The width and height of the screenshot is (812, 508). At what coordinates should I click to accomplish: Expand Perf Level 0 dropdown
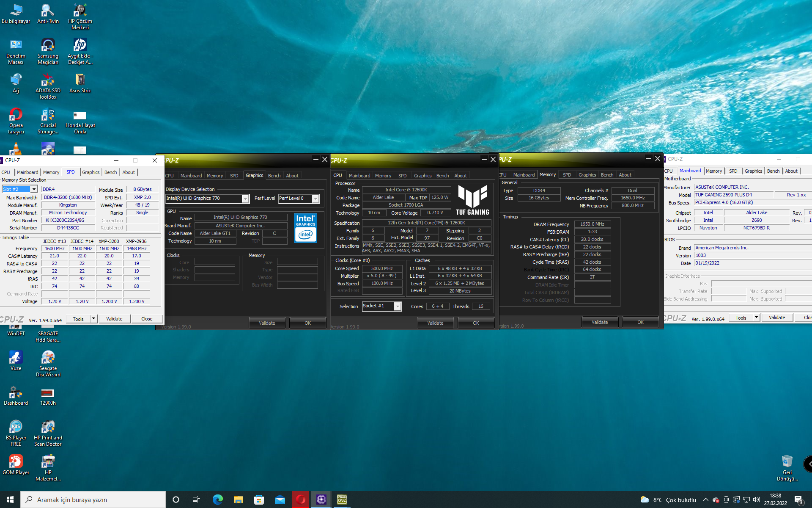tap(315, 199)
